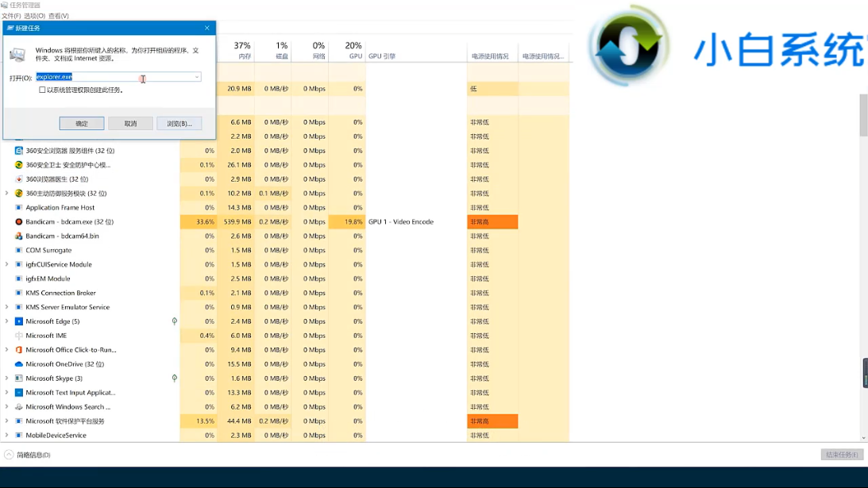The height and width of the screenshot is (488, 868).
Task: Confirm the new task with 确定
Action: (x=82, y=123)
